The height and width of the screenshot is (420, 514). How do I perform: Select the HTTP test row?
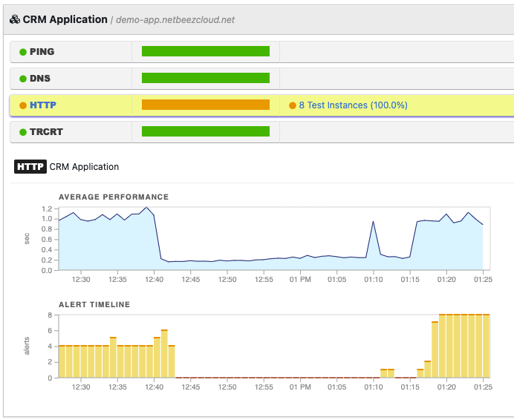tap(262, 105)
